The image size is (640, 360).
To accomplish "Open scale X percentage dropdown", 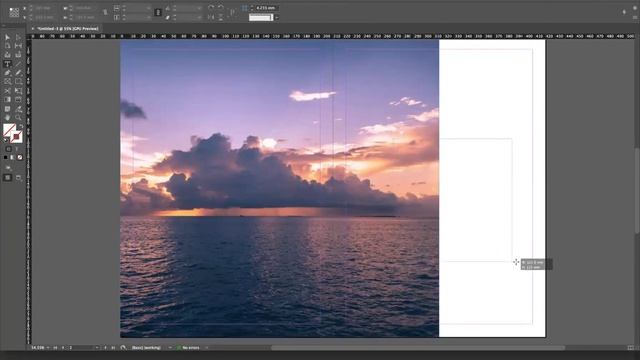I will pos(148,8).
